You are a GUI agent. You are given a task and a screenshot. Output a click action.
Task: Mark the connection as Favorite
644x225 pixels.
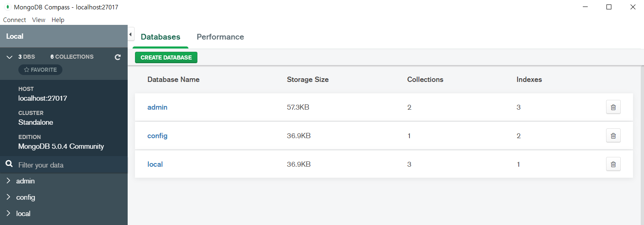40,70
